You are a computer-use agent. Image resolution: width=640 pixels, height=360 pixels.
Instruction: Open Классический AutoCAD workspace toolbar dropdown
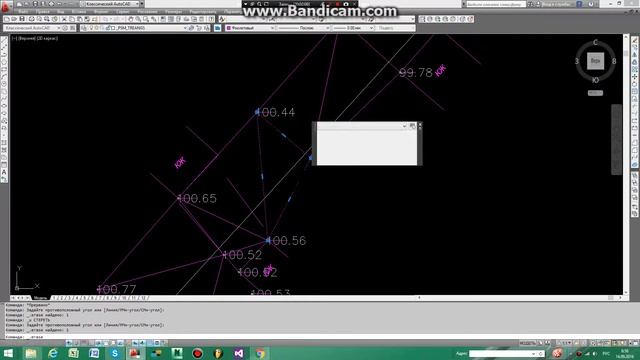32,28
